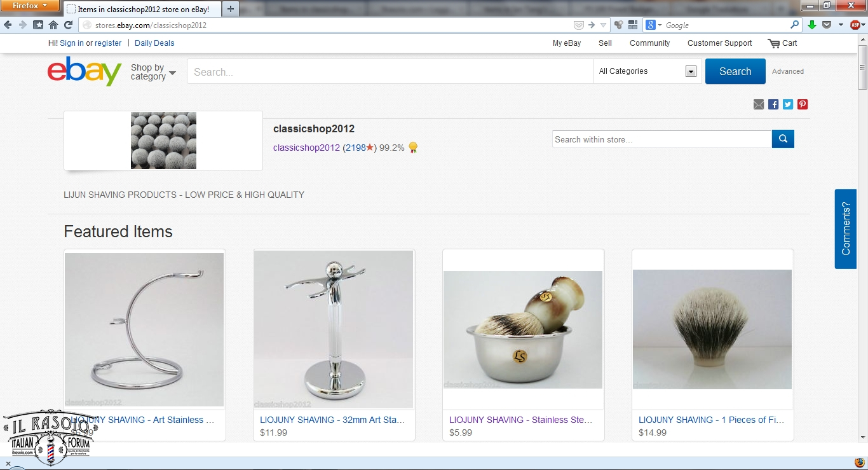Click the three-circles share toolbar icon
This screenshot has width=868, height=470.
(618, 25)
